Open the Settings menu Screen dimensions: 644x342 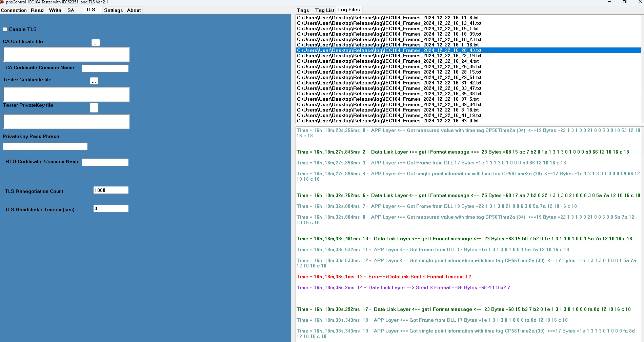(x=113, y=10)
